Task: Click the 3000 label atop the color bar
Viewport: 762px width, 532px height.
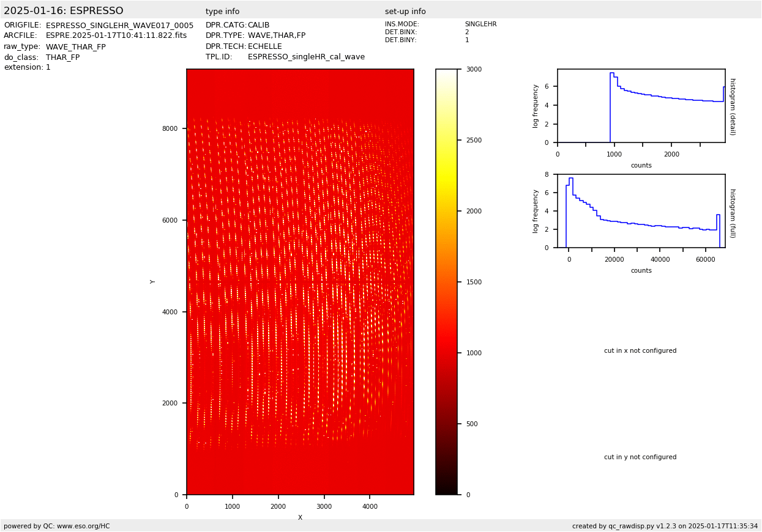Action: pyautogui.click(x=474, y=70)
